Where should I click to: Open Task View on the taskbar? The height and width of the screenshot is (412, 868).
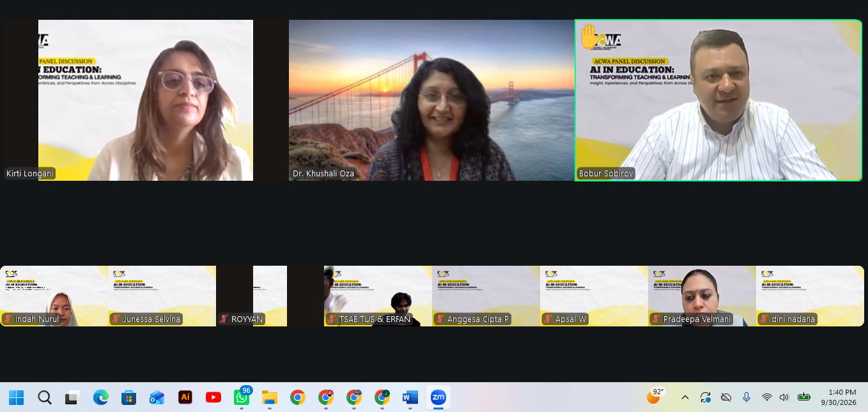(x=72, y=397)
